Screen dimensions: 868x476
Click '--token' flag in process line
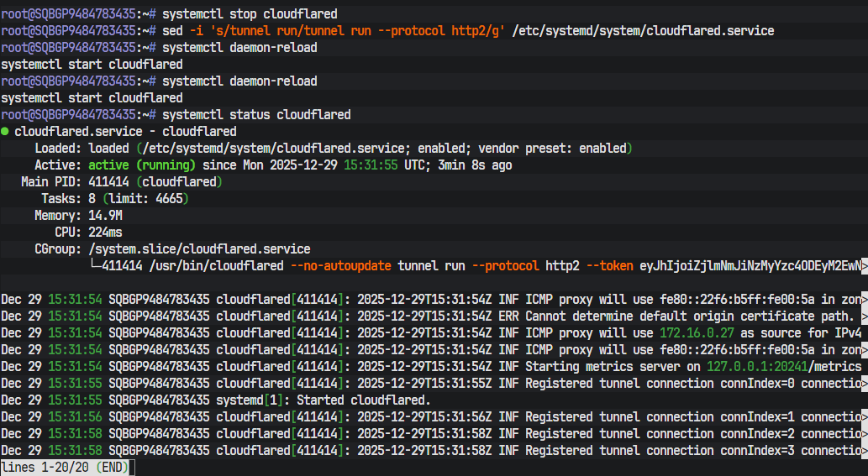tap(609, 266)
